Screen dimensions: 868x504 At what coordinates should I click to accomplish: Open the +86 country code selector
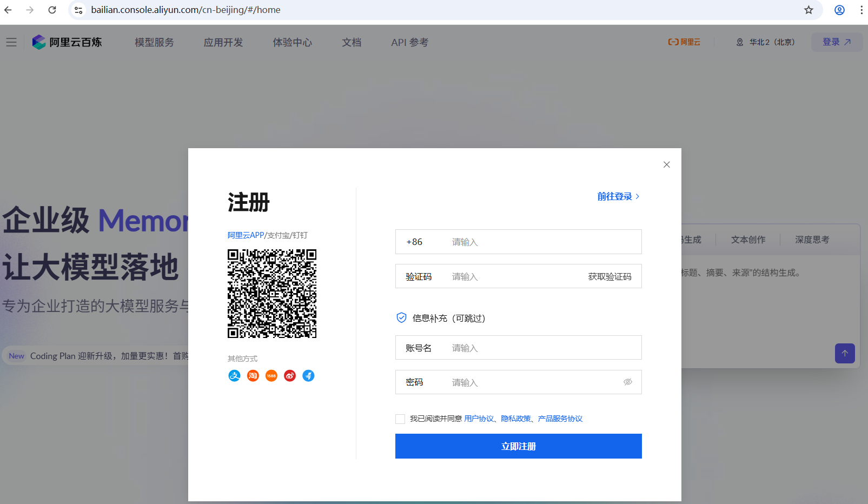coord(415,242)
